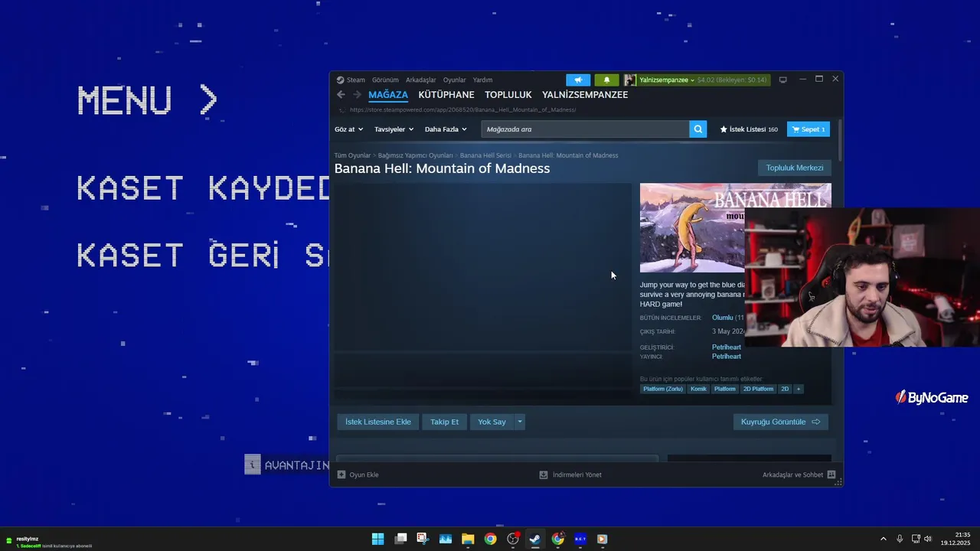Click the store URL address text

point(462,109)
